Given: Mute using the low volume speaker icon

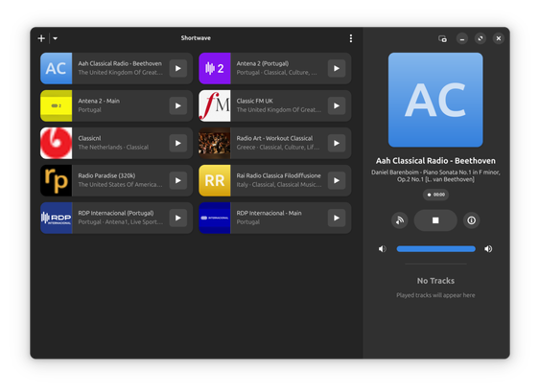Looking at the screenshot, I should point(383,249).
